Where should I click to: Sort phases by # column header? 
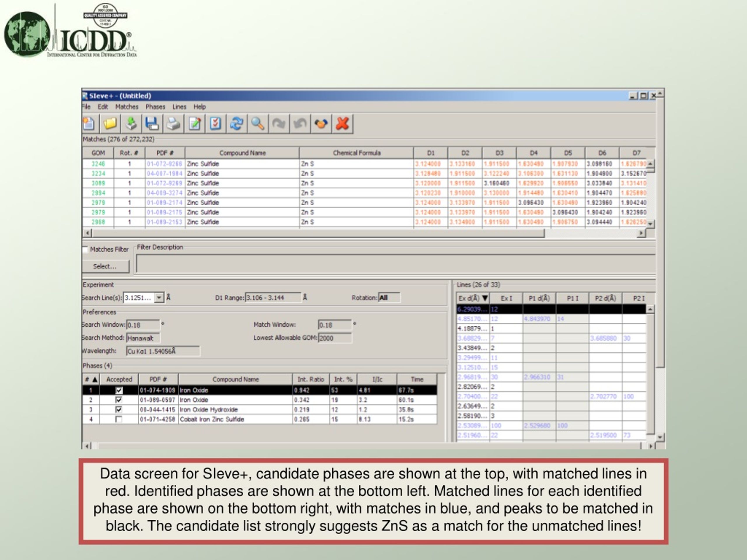click(91, 379)
